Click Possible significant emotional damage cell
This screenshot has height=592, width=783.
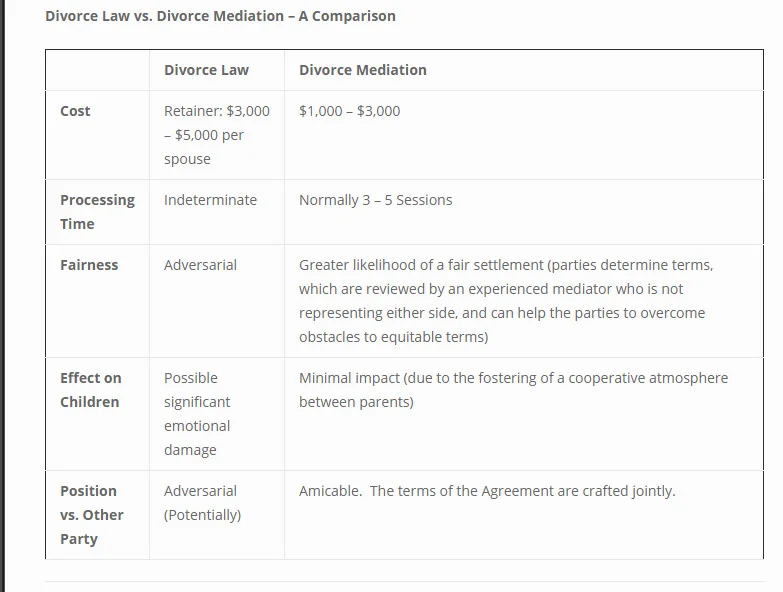197,414
